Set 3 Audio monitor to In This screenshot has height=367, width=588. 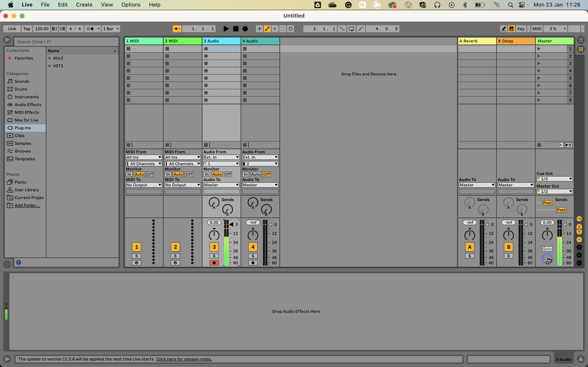207,174
